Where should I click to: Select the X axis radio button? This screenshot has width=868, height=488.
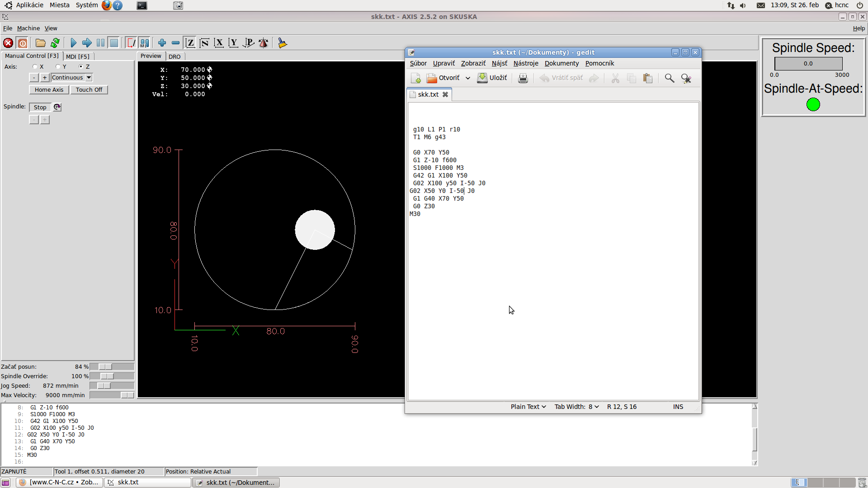point(35,66)
